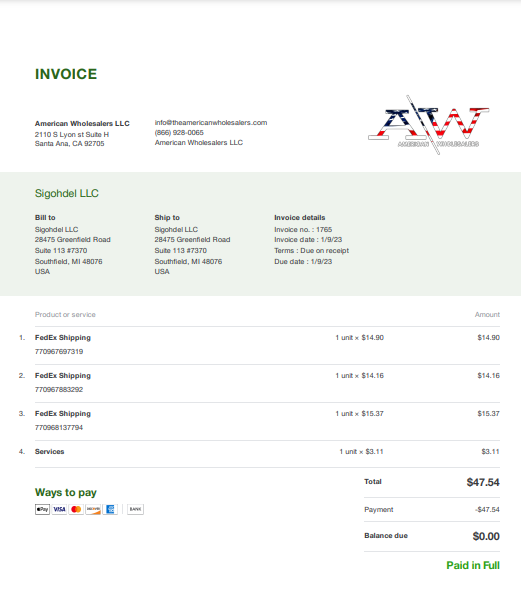Click the 2110 S Lyon st Suite H address
521x602 pixels.
click(72, 134)
